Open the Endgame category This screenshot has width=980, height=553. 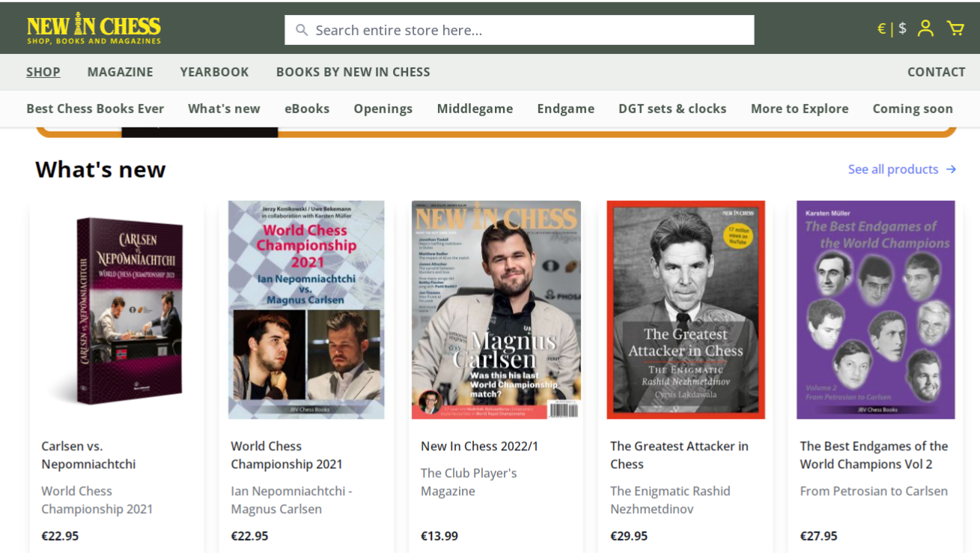(565, 109)
